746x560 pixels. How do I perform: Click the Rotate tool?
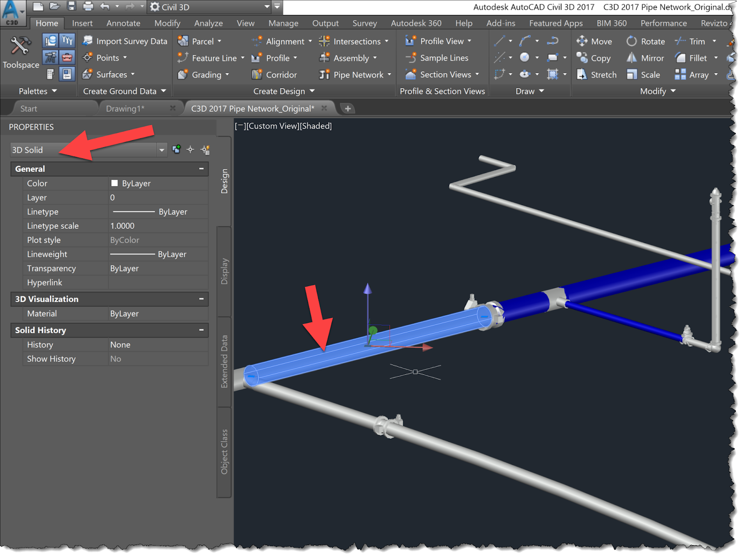click(x=645, y=41)
